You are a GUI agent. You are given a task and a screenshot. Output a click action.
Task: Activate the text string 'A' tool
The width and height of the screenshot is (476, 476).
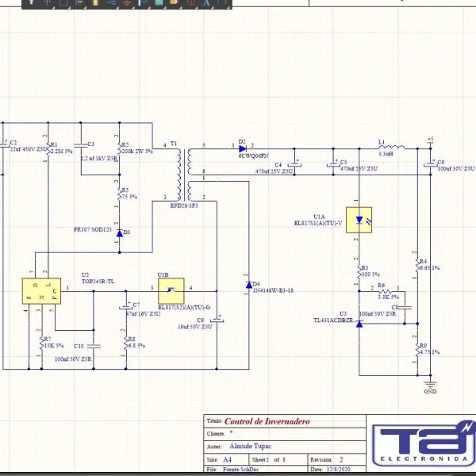206,2
